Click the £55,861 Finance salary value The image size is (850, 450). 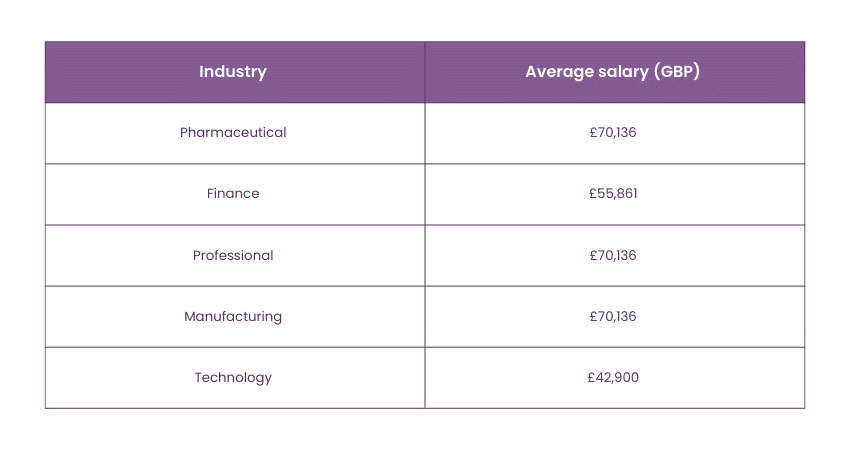tap(613, 194)
